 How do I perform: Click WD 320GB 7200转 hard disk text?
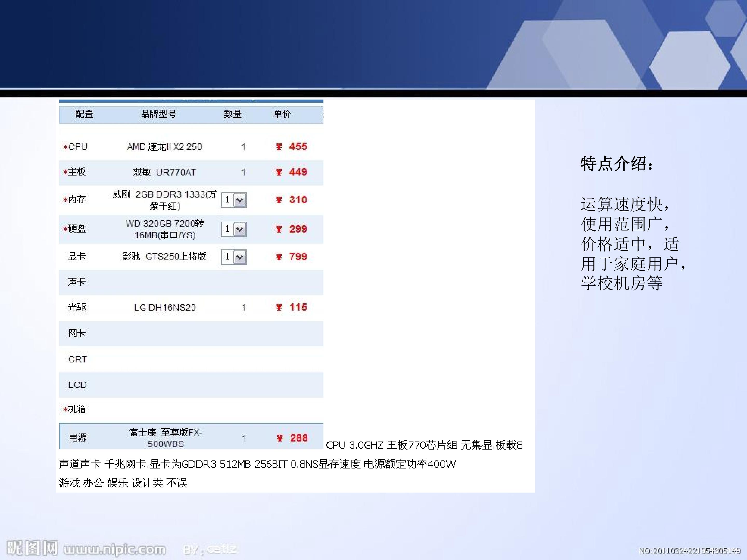click(x=165, y=229)
